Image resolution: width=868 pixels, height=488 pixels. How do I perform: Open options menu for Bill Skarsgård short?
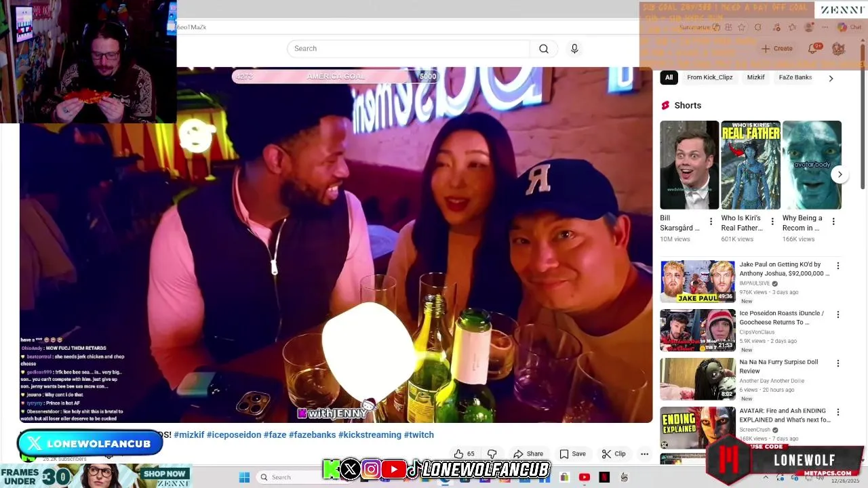(x=711, y=222)
